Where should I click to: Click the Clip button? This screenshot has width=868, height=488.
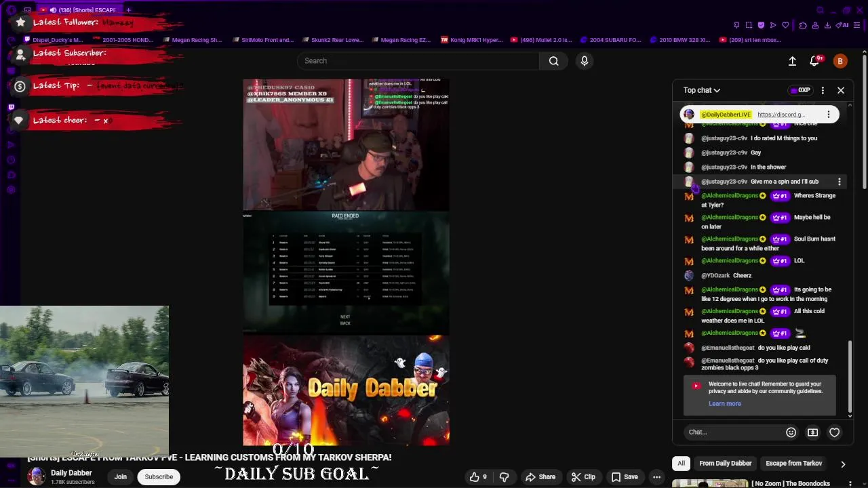(x=583, y=477)
